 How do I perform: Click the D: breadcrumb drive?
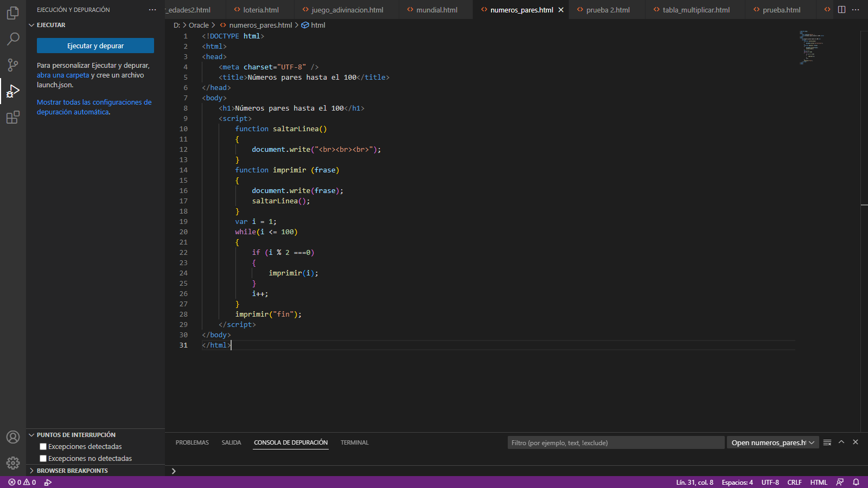click(x=177, y=25)
